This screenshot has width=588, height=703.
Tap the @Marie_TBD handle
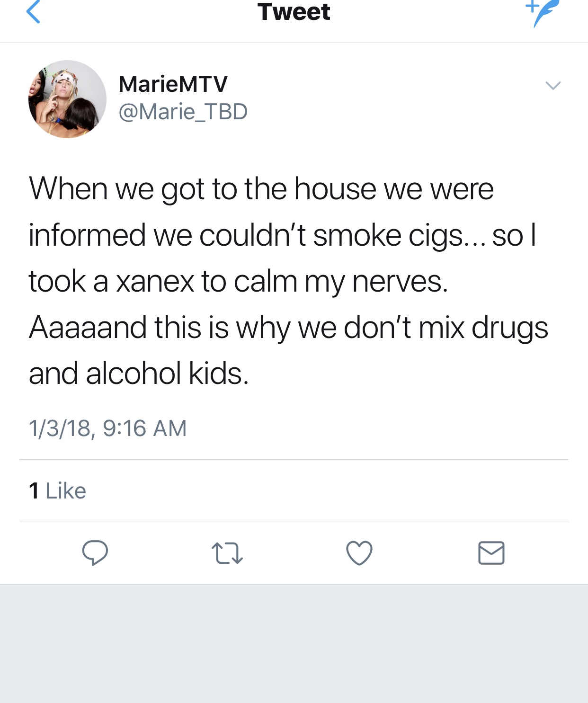click(183, 112)
